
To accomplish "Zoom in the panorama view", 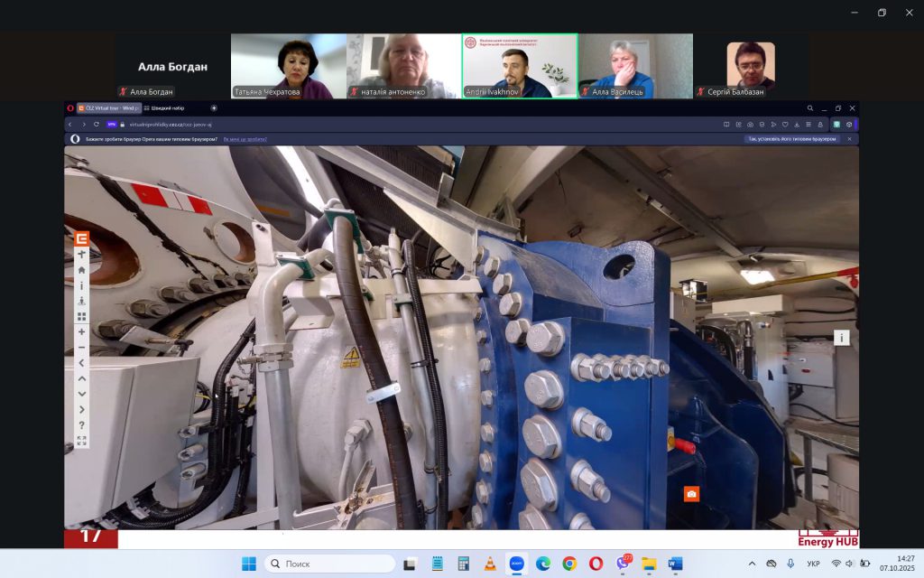I will 81,332.
